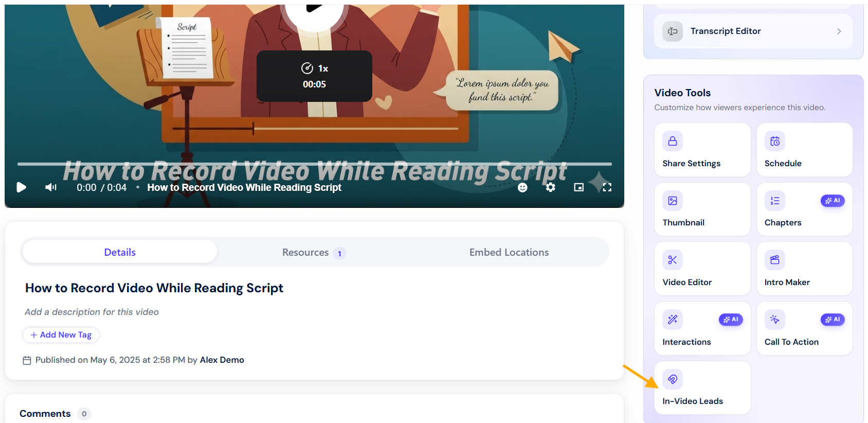Image resolution: width=868 pixels, height=423 pixels.
Task: Expand the Transcript Editor chevron arrow
Action: 839,31
